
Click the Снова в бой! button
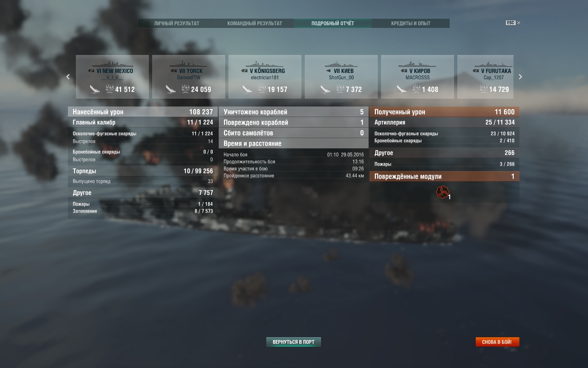click(x=497, y=342)
